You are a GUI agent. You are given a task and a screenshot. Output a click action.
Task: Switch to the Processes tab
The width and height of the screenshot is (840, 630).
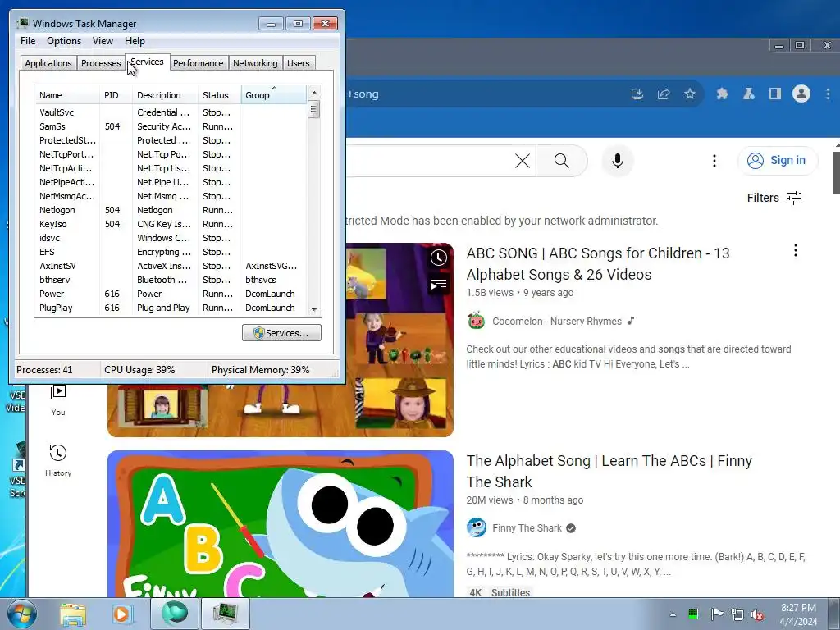pos(101,63)
